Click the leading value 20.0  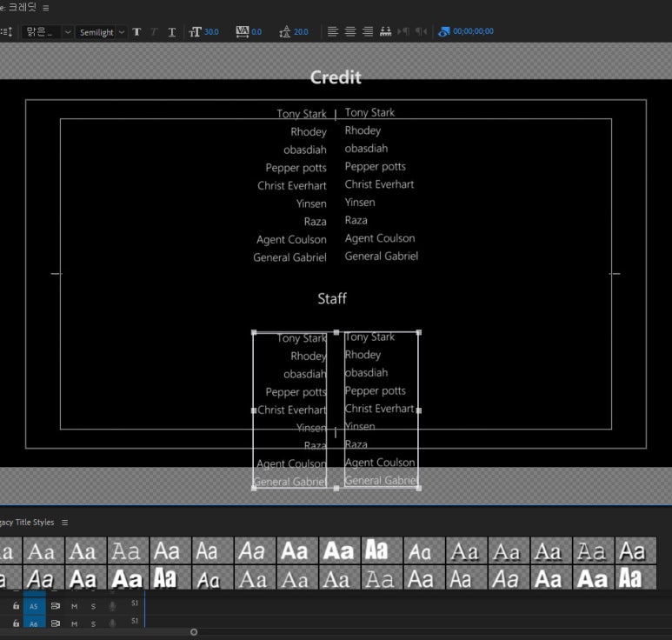pos(301,31)
